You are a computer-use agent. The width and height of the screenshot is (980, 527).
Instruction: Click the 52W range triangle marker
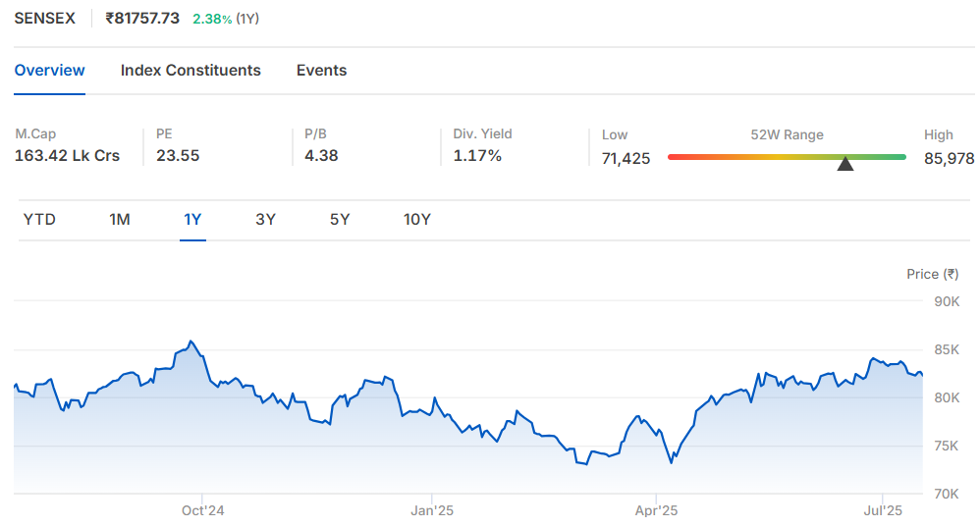(845, 164)
